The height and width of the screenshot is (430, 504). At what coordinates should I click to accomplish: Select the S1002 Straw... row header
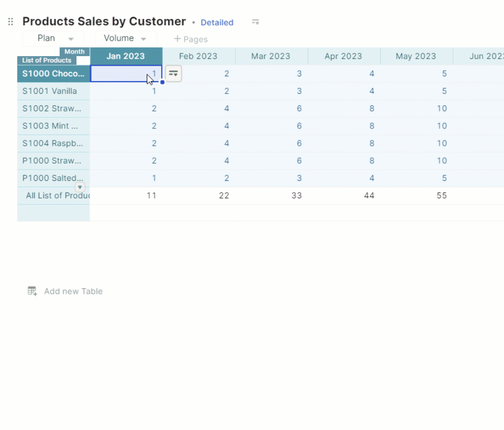(x=54, y=109)
